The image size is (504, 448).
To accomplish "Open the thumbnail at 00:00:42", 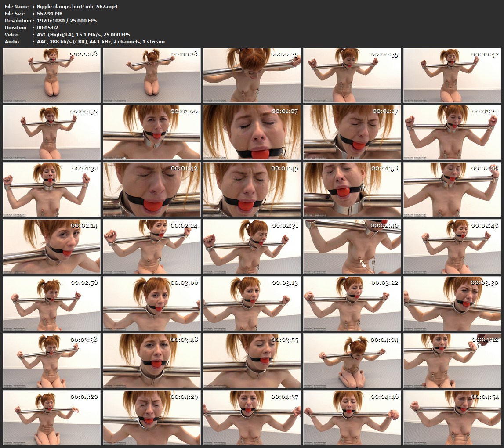I will click(452, 76).
